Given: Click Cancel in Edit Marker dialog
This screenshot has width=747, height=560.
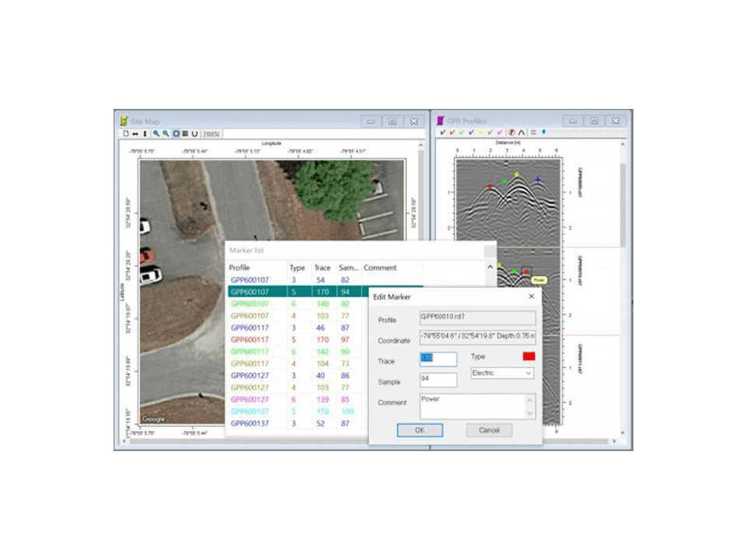Looking at the screenshot, I should click(x=489, y=430).
